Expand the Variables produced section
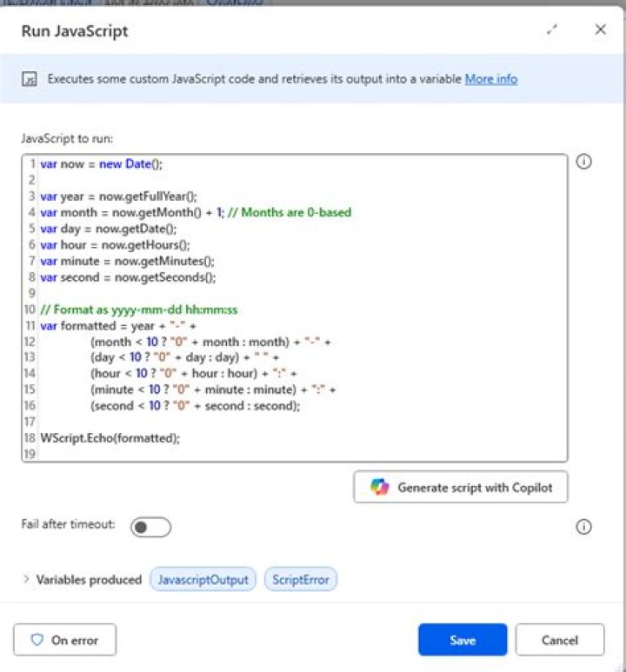The image size is (626, 672). [x=26, y=580]
